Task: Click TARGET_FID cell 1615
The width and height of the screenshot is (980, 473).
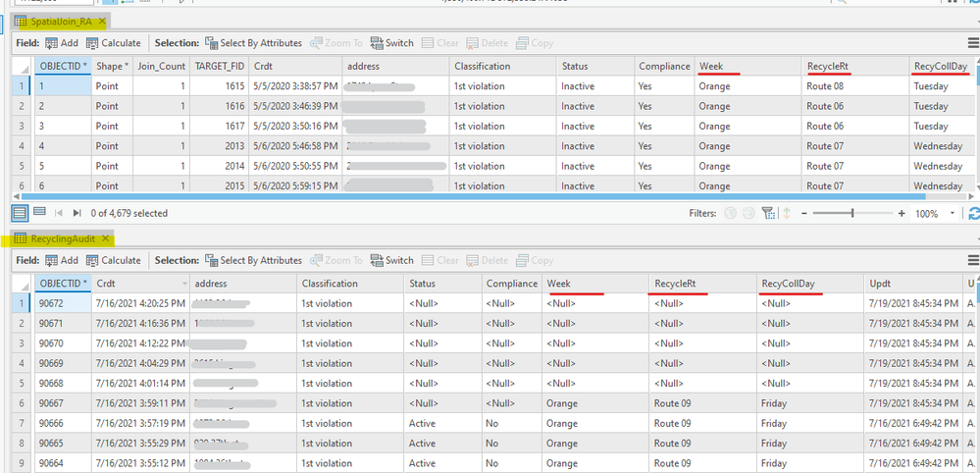Action: click(x=219, y=86)
